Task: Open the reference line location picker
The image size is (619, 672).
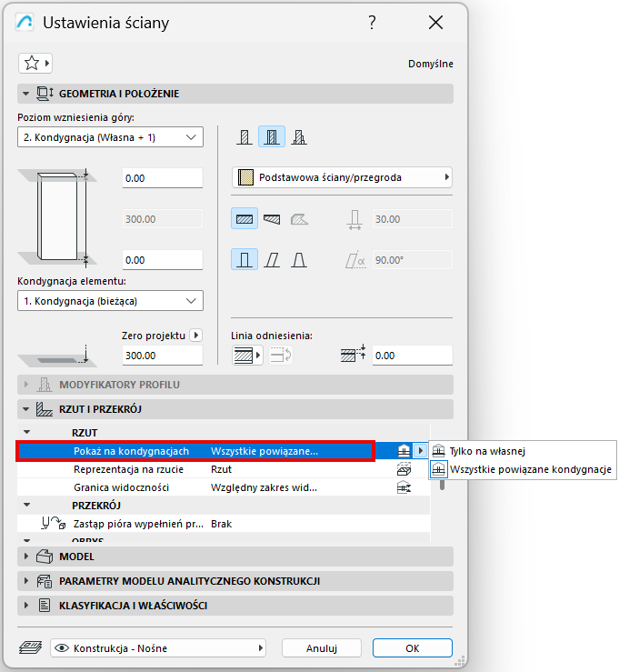Action: click(x=247, y=356)
